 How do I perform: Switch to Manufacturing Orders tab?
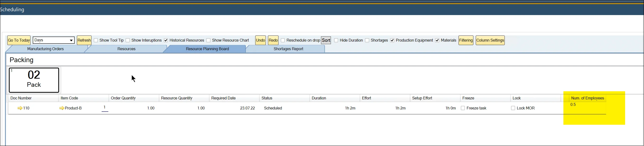(45, 49)
